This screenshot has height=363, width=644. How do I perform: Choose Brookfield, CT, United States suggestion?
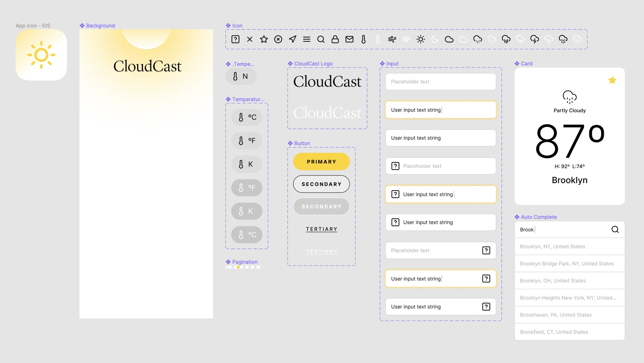click(x=570, y=332)
